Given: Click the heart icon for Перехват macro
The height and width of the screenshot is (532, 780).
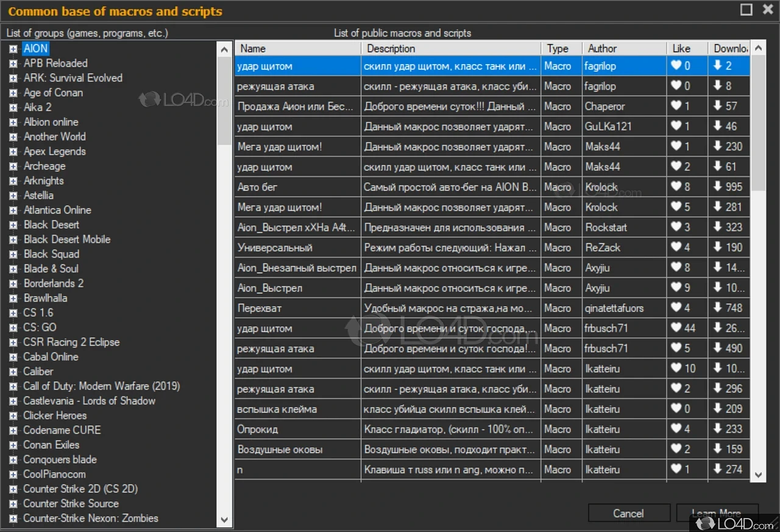Looking at the screenshot, I should pos(676,308).
